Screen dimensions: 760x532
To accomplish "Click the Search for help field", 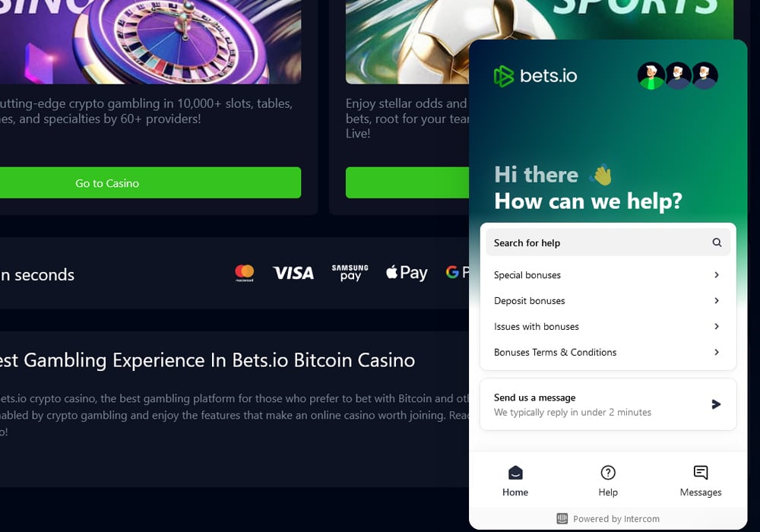I will [x=593, y=243].
